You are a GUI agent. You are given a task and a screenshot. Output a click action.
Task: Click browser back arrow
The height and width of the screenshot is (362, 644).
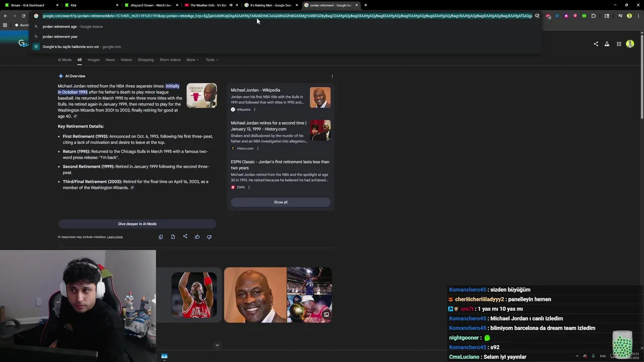(x=6, y=16)
